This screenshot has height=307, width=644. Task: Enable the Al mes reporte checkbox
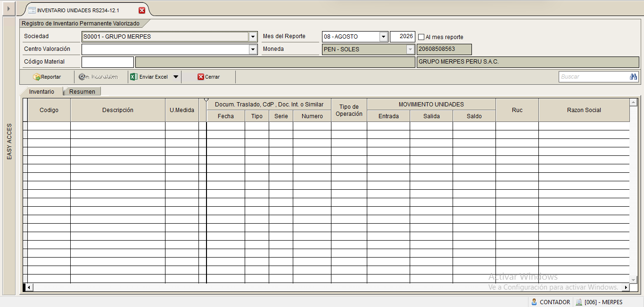tap(421, 37)
